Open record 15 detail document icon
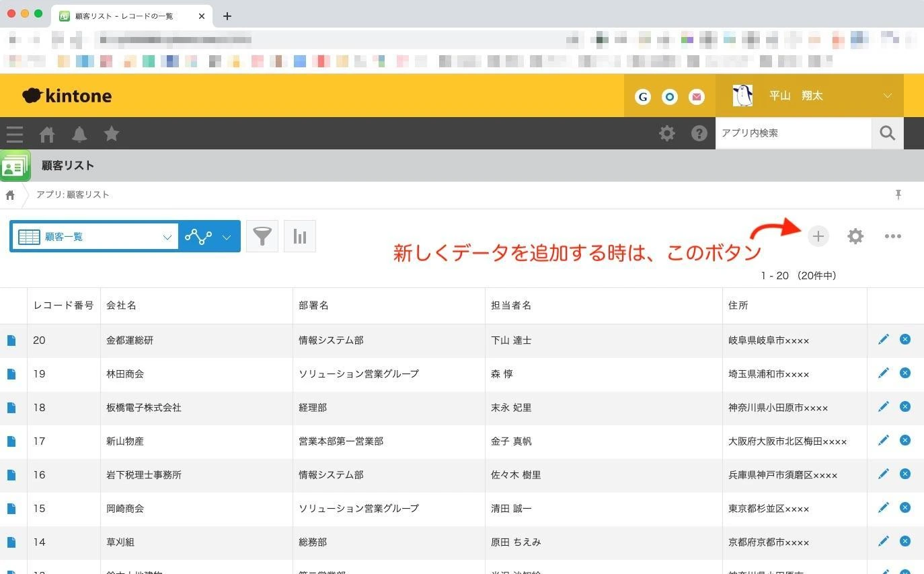924x574 pixels. [11, 509]
